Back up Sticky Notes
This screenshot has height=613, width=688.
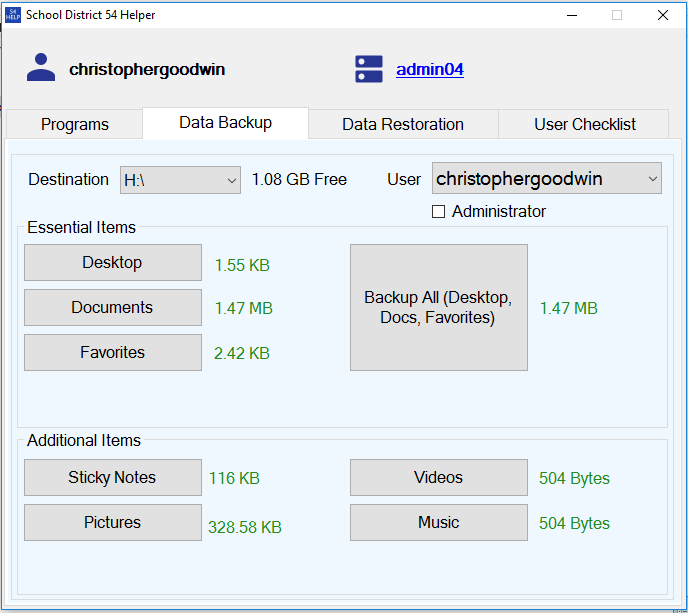(112, 478)
